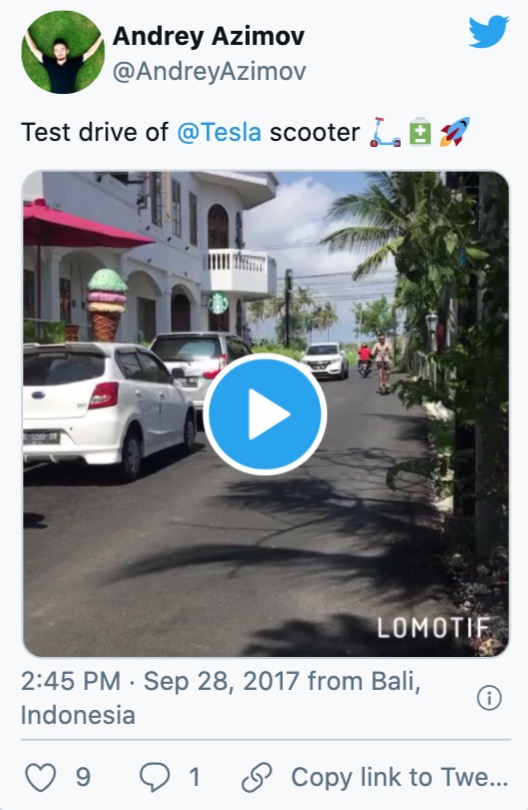Open the 2:45 PM Sep 28, 2017 timestamp

click(x=160, y=681)
